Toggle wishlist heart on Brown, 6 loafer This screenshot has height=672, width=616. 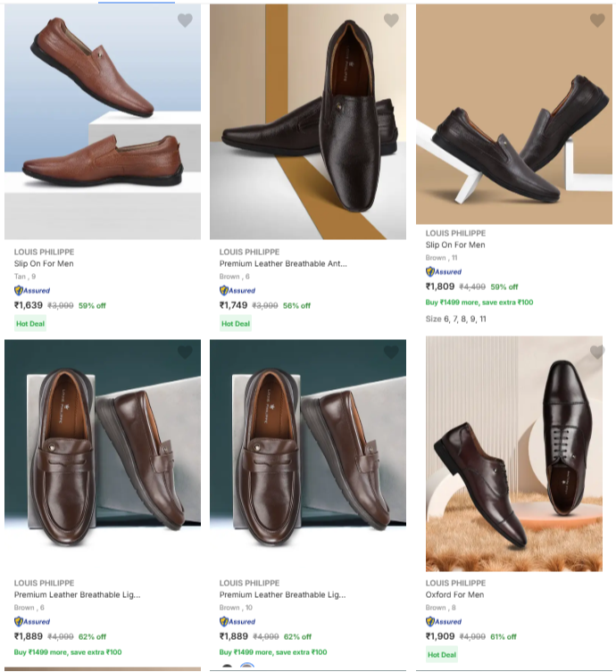[185, 353]
